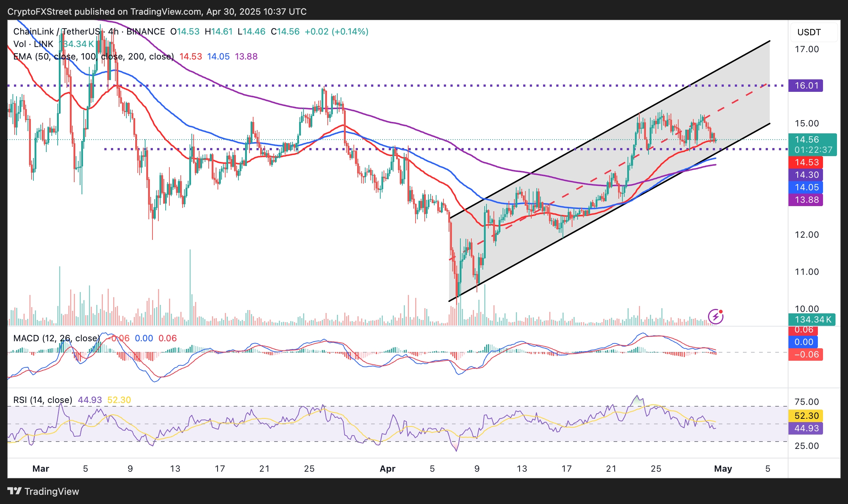
Task: Click the red -0.06 MACD axis label
Action: (806, 354)
